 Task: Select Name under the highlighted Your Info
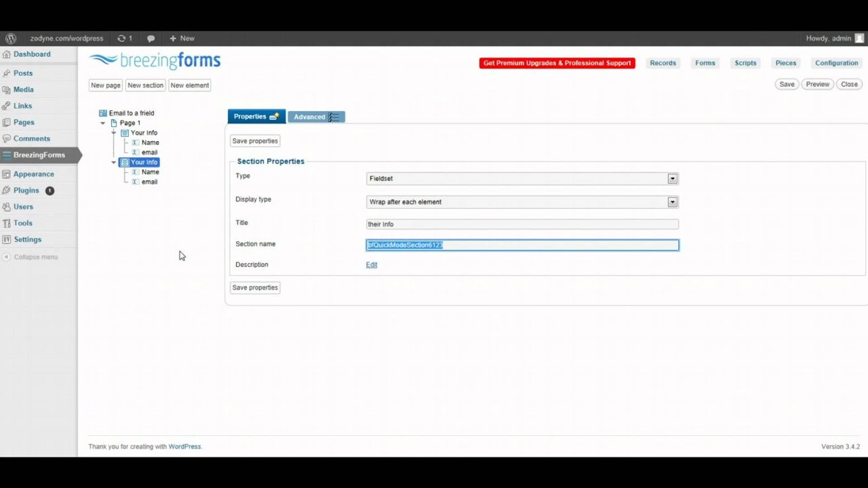coord(151,172)
